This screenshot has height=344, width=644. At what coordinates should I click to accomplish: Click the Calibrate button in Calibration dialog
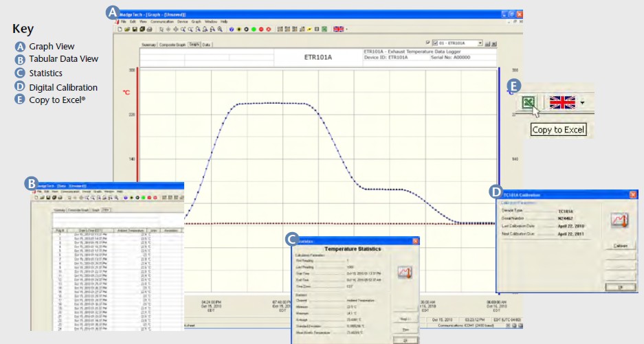click(x=620, y=246)
